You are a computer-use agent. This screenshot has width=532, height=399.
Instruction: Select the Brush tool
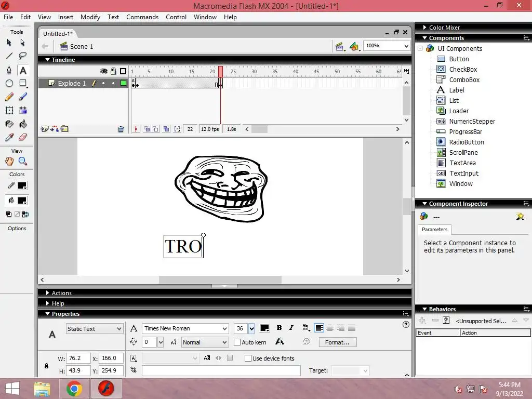(23, 97)
